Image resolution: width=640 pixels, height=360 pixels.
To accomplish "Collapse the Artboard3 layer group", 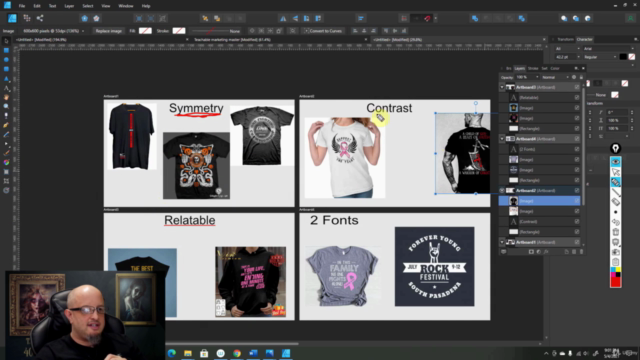I will 502,87.
